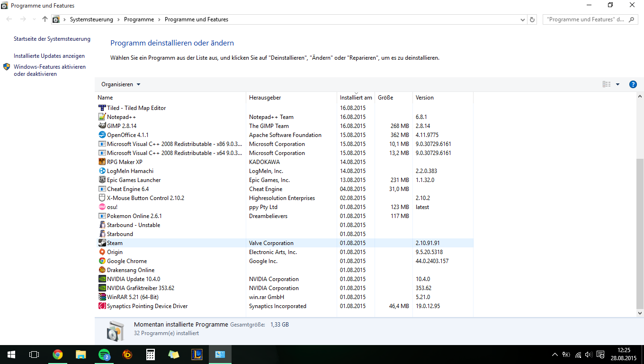
Task: Sort by Installiert am column header
Action: pos(356,98)
